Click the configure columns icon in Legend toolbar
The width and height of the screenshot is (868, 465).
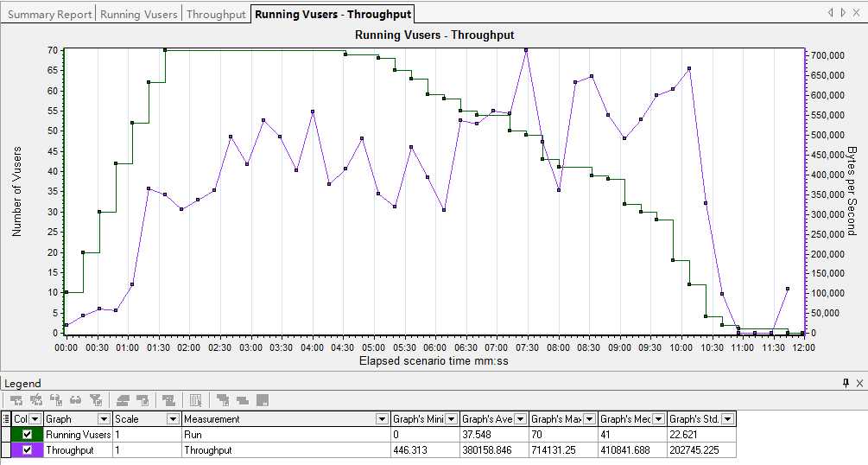tap(195, 400)
